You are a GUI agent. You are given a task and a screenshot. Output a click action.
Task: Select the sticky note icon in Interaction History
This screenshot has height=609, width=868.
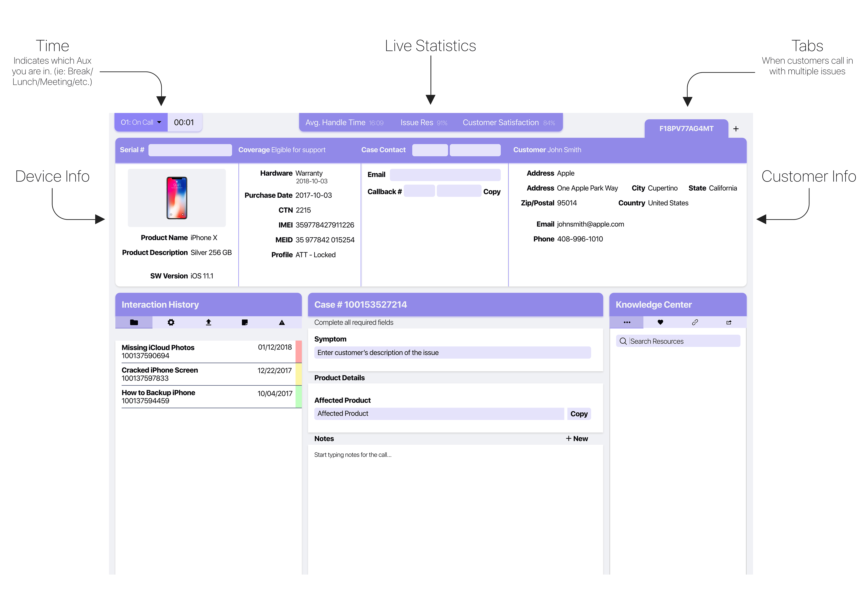(x=245, y=322)
